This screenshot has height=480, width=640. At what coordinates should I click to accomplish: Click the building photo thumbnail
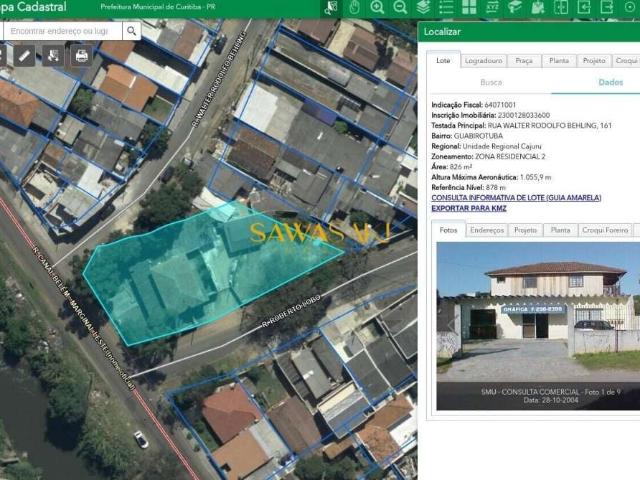coord(538,318)
